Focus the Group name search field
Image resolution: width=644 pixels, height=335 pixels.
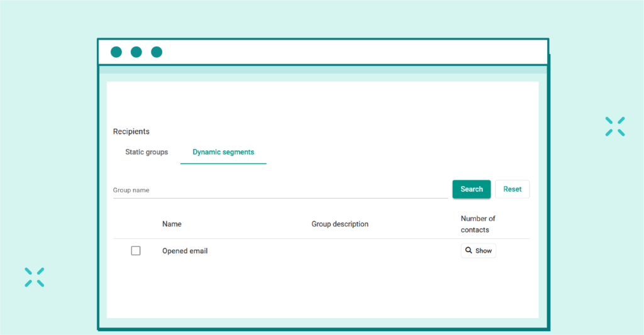(x=280, y=190)
